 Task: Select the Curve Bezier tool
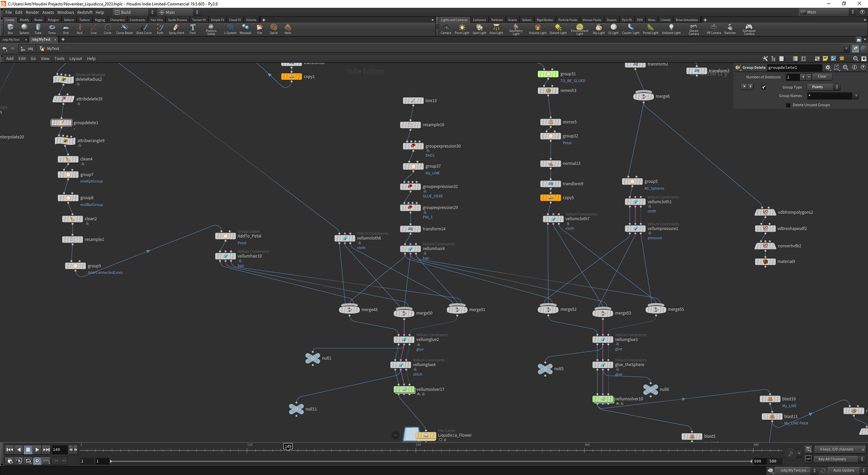(x=124, y=29)
